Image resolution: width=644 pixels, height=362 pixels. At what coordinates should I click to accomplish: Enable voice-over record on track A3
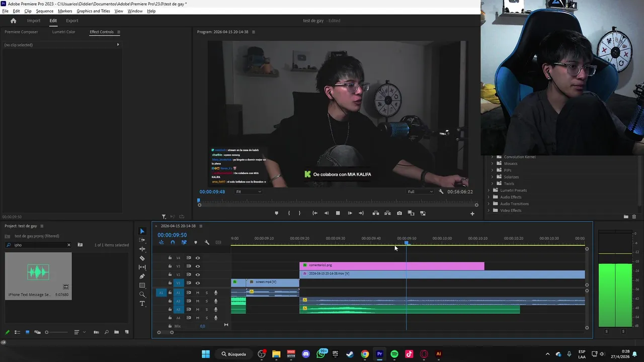(x=216, y=310)
